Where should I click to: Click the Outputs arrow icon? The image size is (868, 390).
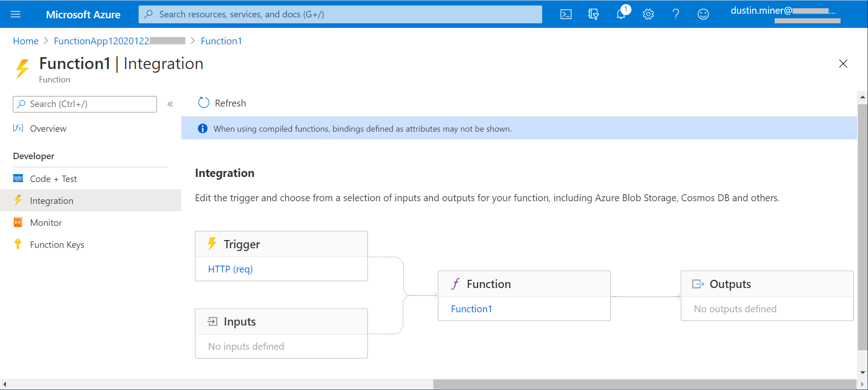(x=698, y=284)
